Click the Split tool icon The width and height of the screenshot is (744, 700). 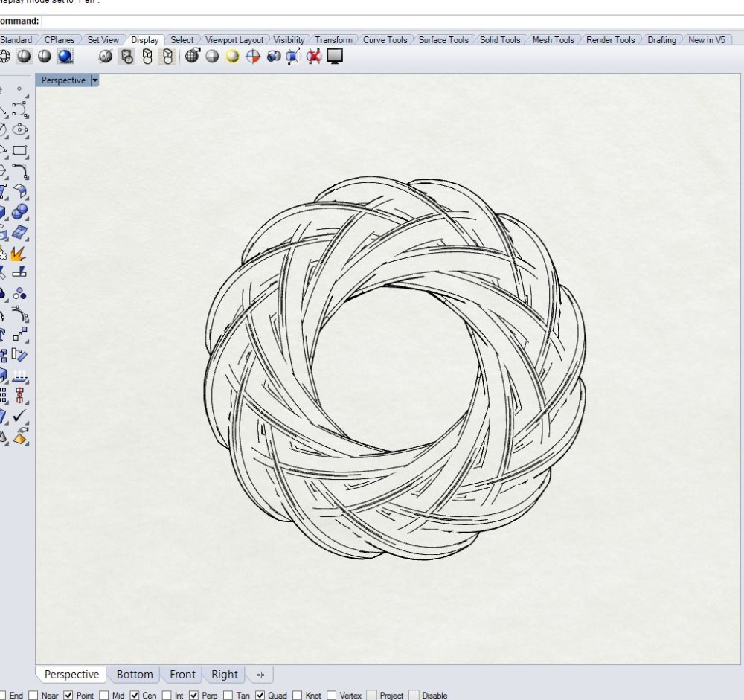pos(19,273)
